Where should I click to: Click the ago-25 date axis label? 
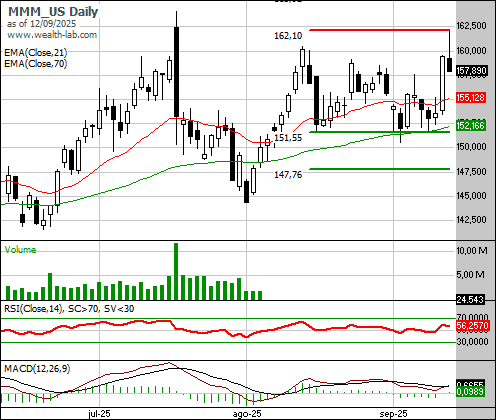click(x=247, y=414)
